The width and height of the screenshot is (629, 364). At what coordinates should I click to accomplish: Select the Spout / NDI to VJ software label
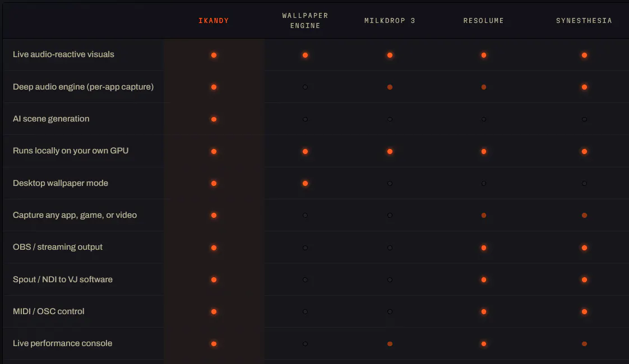63,279
